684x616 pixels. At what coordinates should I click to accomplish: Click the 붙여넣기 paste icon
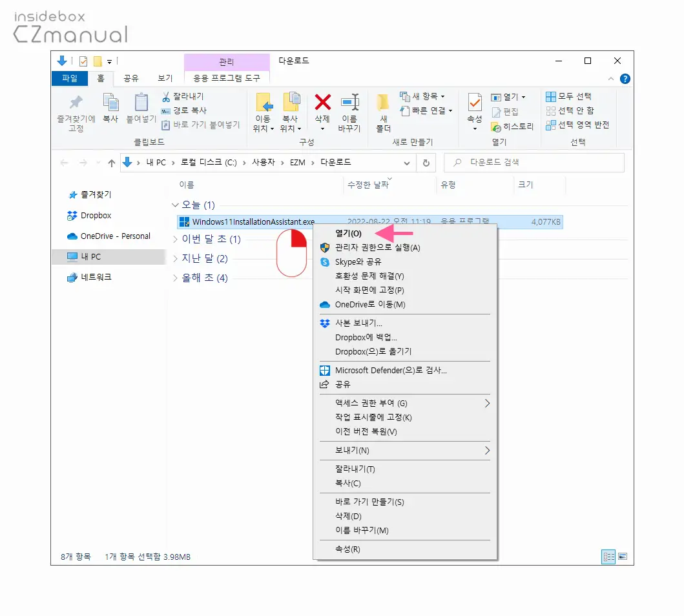[141, 107]
